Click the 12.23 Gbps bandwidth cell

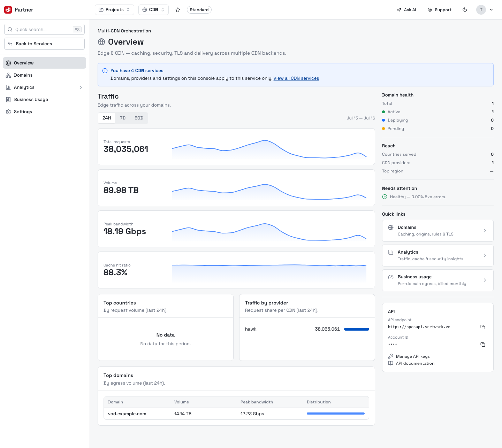(252, 414)
